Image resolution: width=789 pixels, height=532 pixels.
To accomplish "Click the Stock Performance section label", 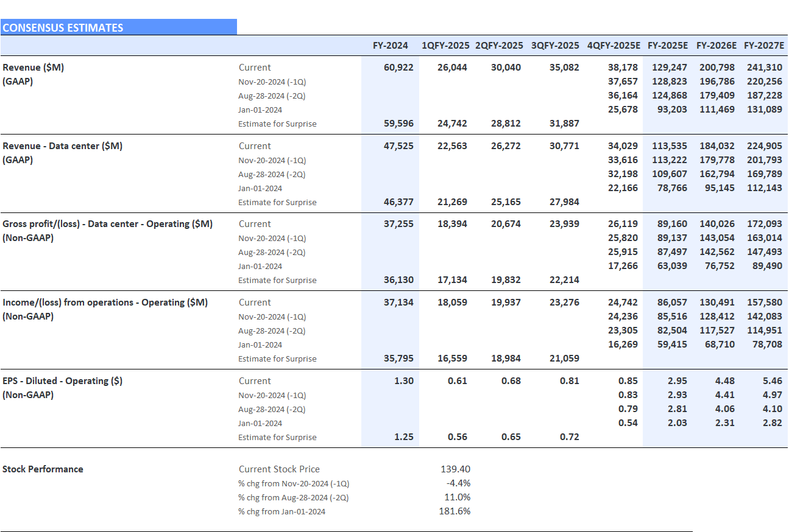I will click(x=43, y=469).
